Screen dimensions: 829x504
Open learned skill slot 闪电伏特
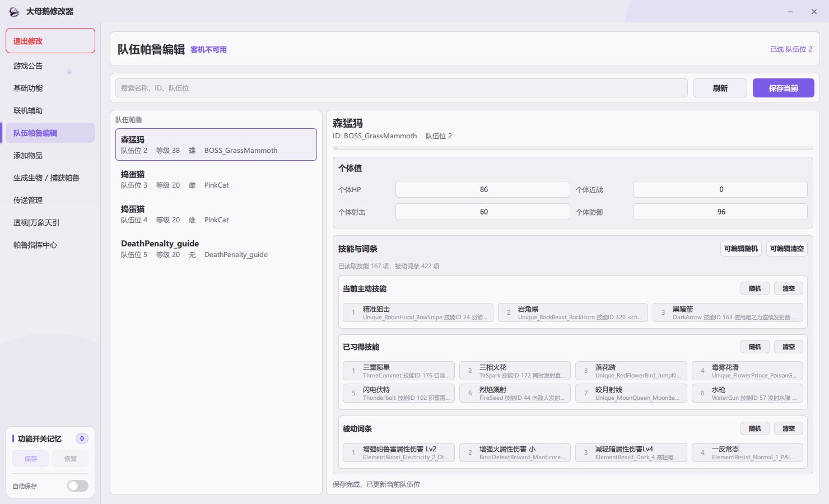coord(399,393)
